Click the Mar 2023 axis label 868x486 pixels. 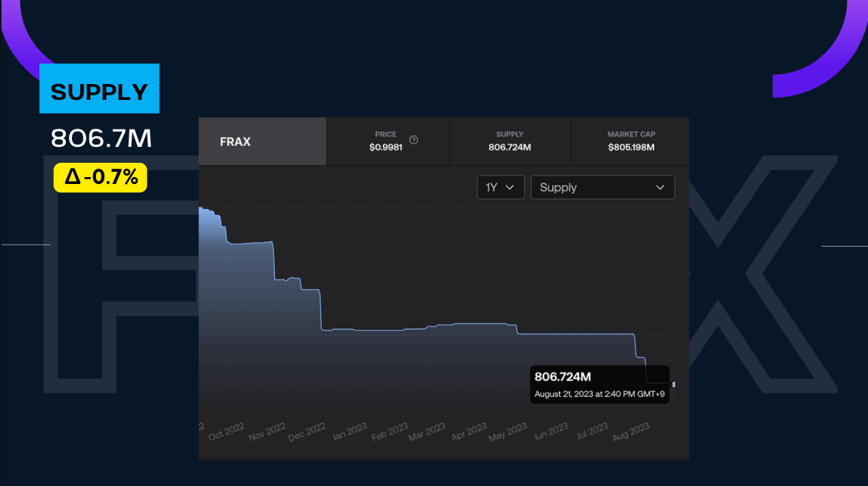pos(427,431)
